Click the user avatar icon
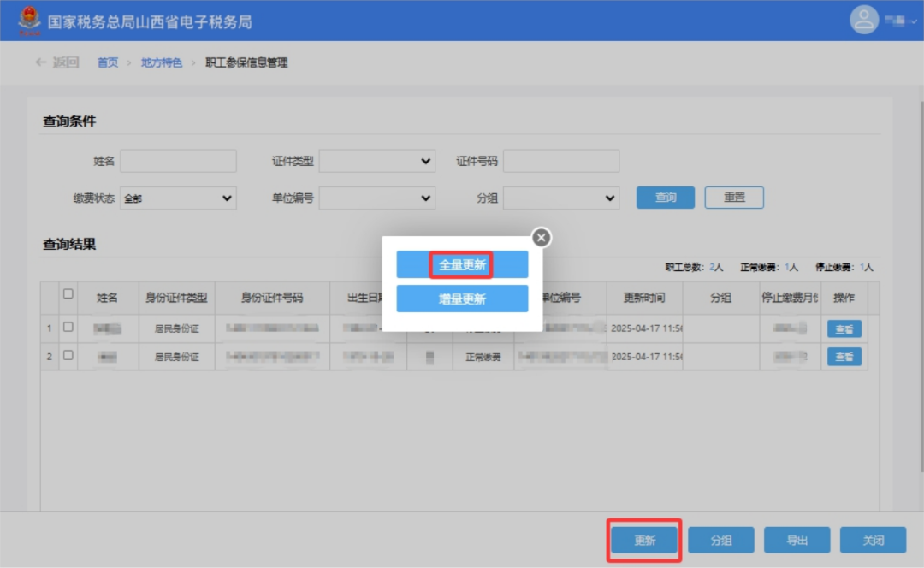The width and height of the screenshot is (924, 568). [864, 20]
